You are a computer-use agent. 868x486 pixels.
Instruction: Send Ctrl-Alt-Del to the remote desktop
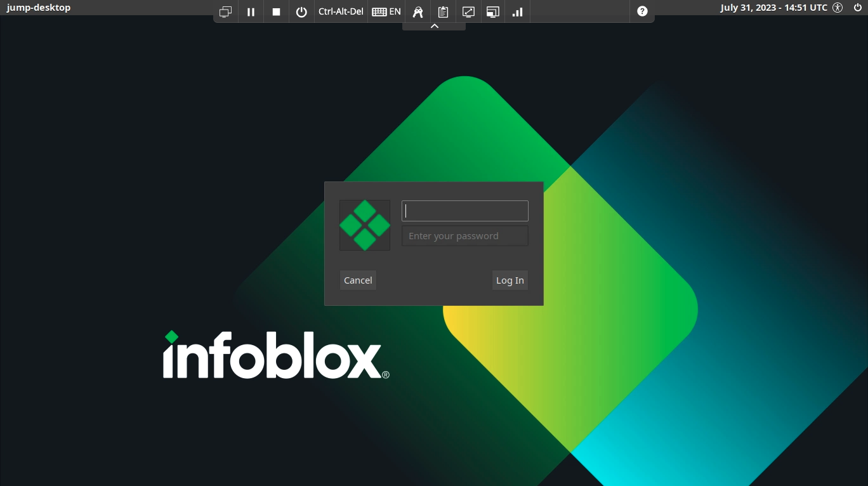point(341,11)
